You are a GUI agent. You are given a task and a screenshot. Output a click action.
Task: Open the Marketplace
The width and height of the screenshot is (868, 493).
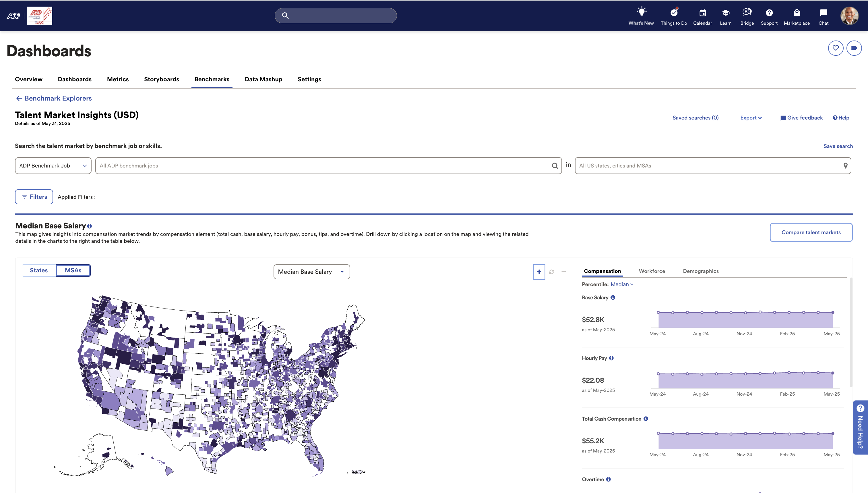[x=797, y=16]
